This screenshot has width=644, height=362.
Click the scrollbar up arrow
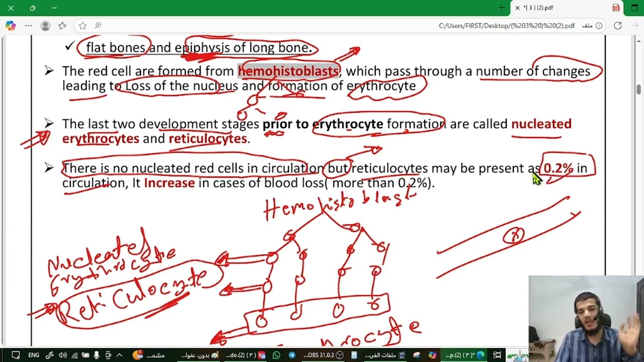click(638, 40)
